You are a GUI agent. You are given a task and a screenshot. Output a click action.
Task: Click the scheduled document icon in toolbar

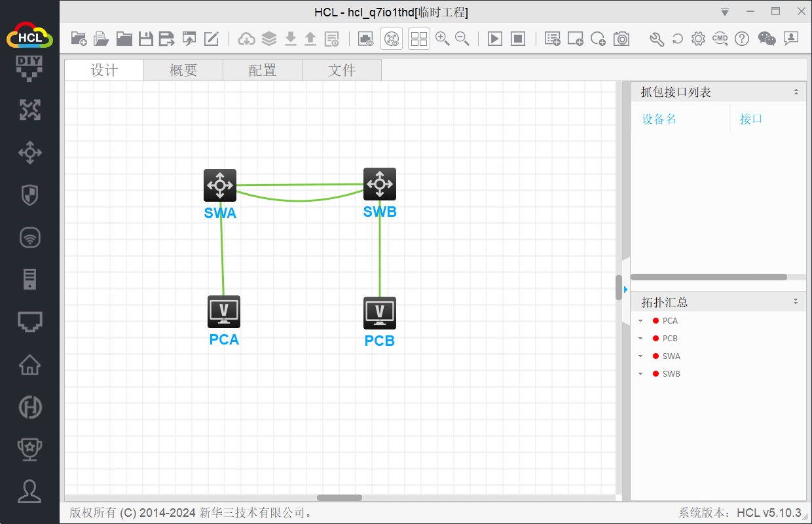tap(332, 39)
